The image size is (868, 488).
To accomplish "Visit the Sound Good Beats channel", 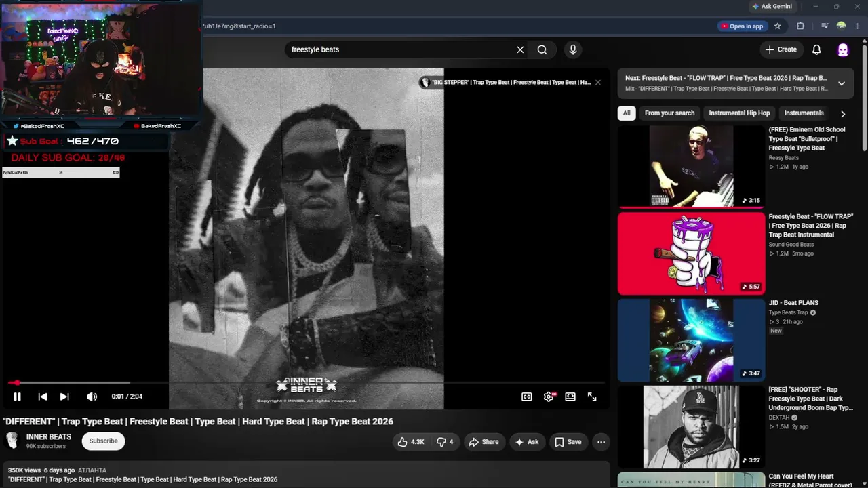I will click(x=791, y=245).
